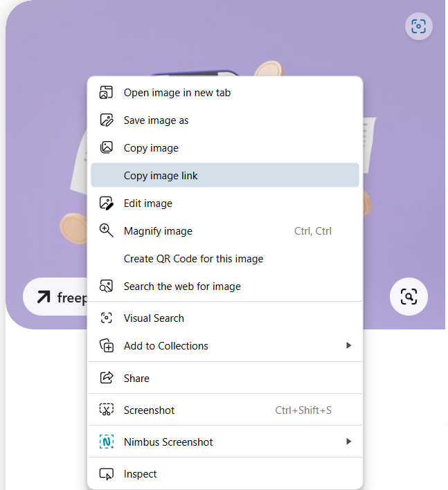
Task: Click the Save image as icon
Action: click(x=106, y=120)
